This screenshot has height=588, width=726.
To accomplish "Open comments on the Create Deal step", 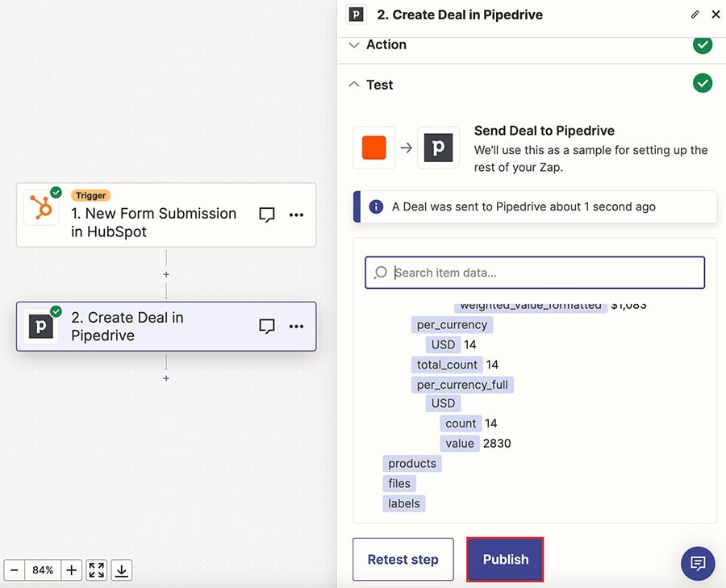I will coord(266,326).
